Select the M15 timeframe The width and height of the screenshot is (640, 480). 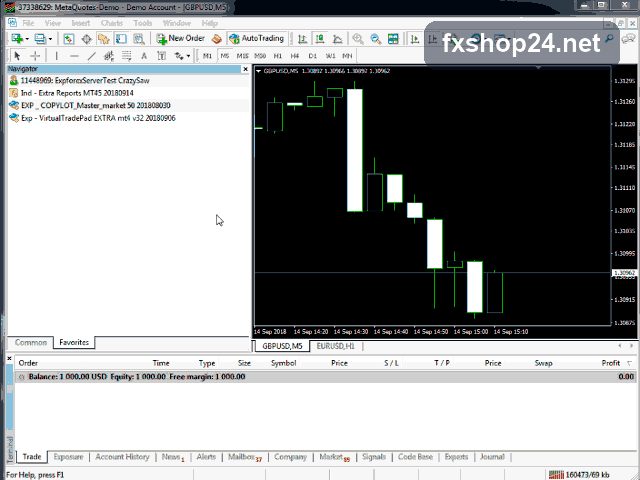pos(242,56)
